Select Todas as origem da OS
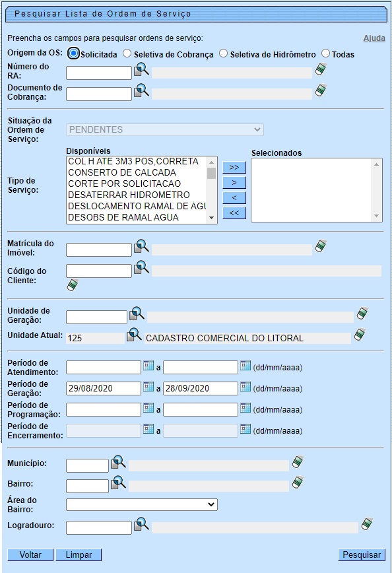Image resolution: width=392 pixels, height=573 pixels. 325,53
